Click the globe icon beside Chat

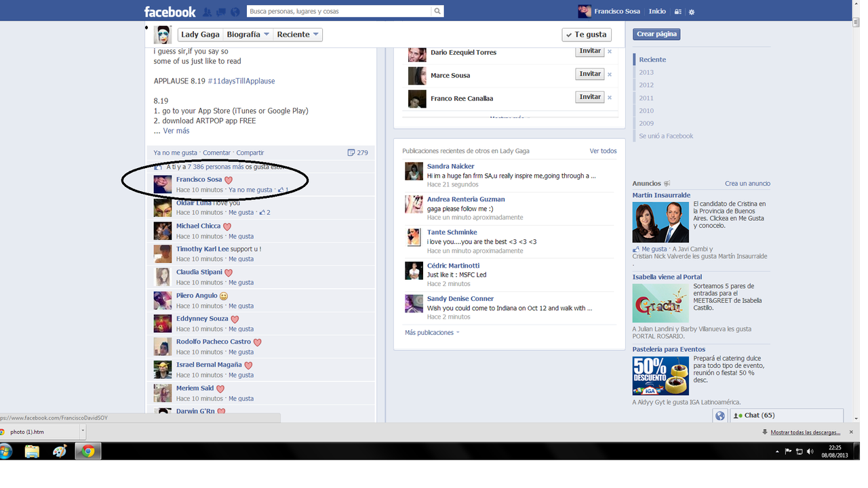tap(720, 415)
